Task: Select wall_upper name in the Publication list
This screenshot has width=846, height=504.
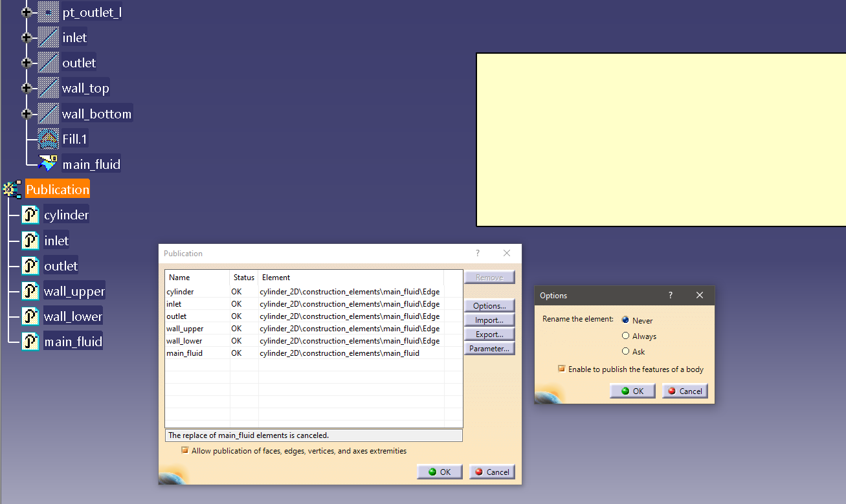Action: pyautogui.click(x=184, y=329)
